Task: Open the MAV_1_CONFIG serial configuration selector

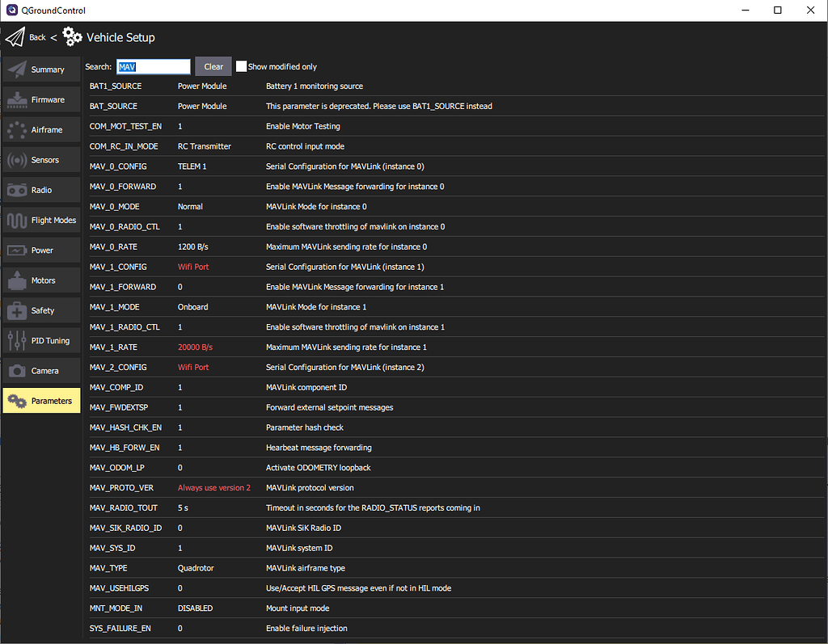Action: [193, 267]
